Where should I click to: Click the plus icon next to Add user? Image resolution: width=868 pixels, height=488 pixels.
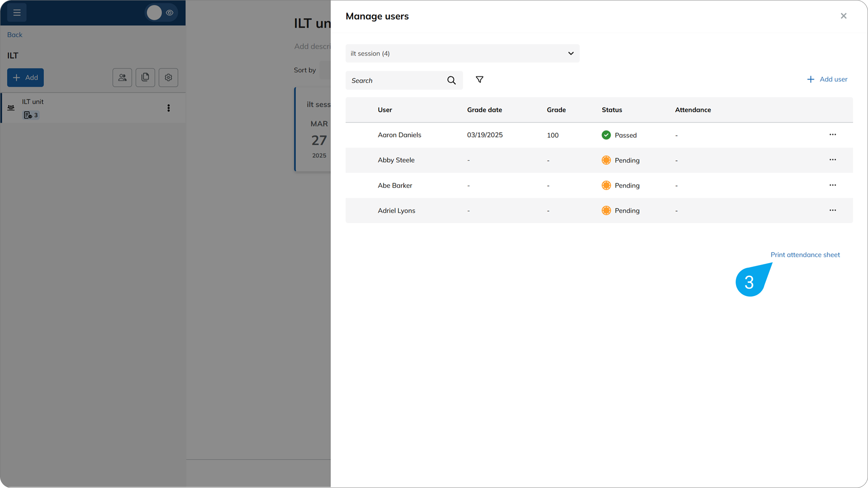(810, 79)
